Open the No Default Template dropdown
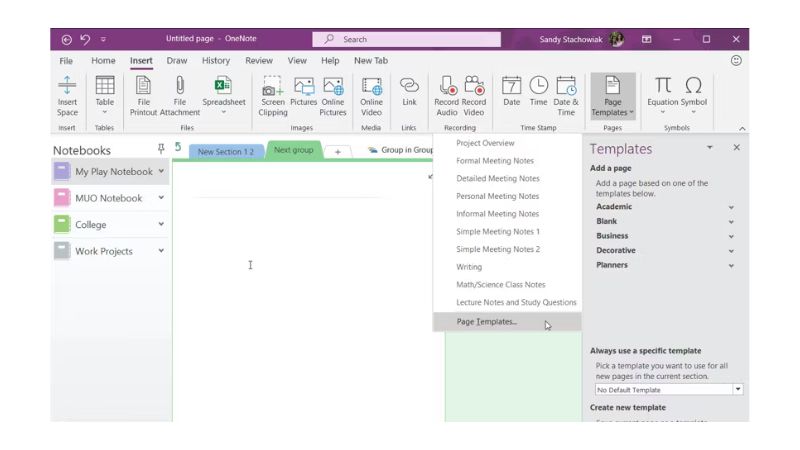The image size is (800, 450). tap(738, 389)
